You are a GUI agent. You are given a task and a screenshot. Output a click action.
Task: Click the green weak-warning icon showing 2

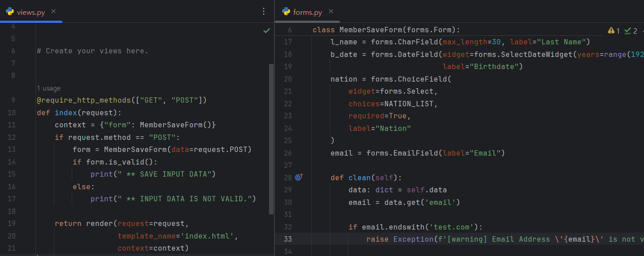(x=628, y=30)
